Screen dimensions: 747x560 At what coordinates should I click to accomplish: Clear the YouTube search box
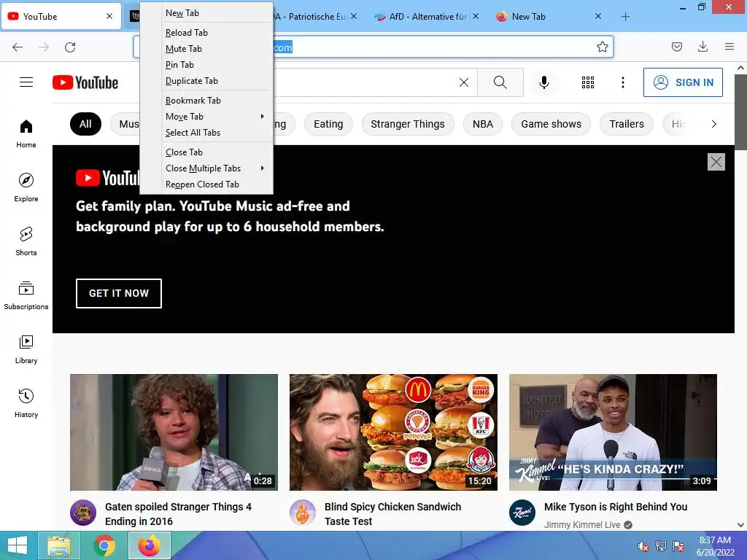coord(463,82)
